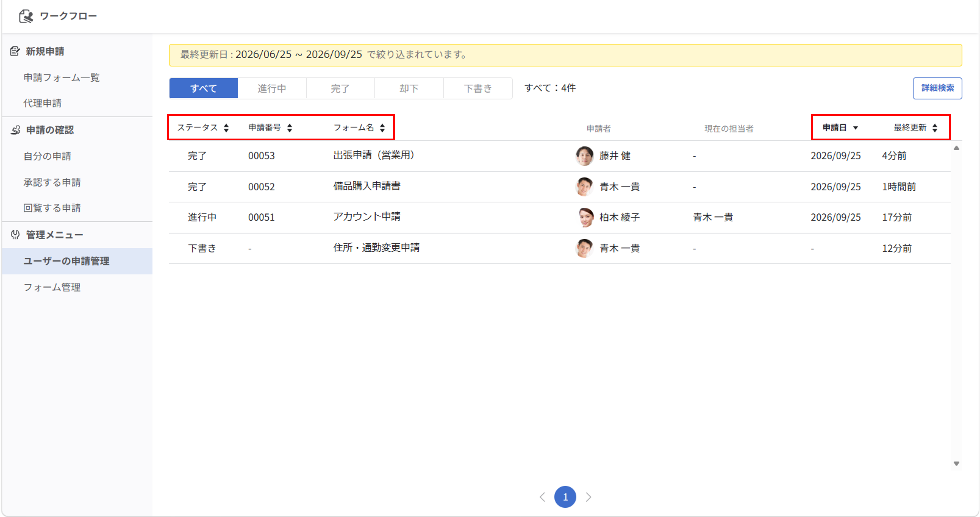
Task: Go to next page arrow
Action: pos(588,497)
